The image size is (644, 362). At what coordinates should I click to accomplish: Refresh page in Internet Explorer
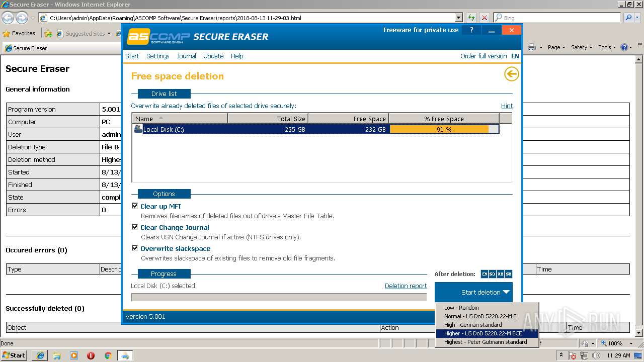(x=471, y=18)
